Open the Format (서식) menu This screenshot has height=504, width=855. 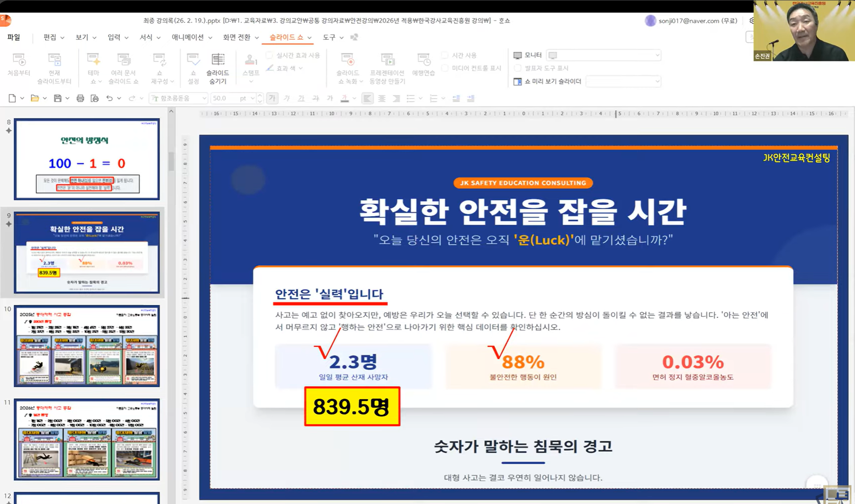[x=150, y=38]
